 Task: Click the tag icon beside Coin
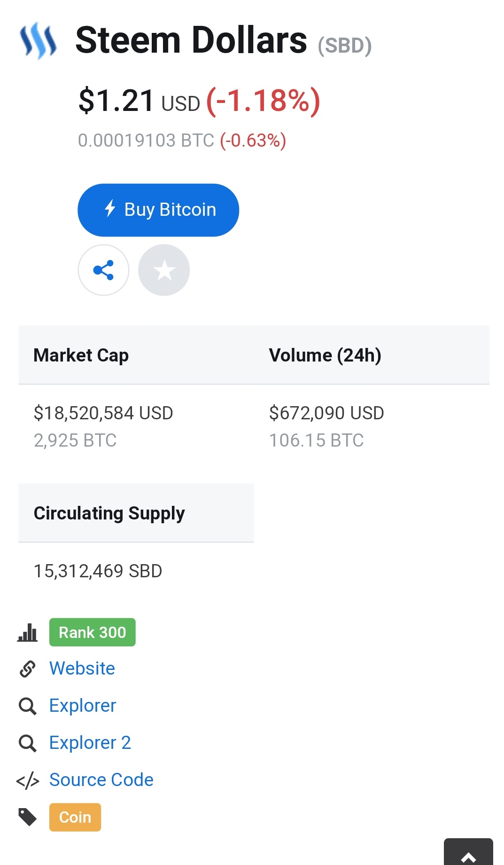click(x=27, y=817)
